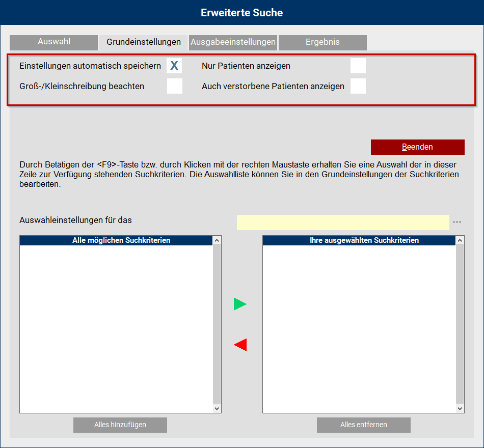Open the ellipsis button beside the yellow field
Screen dimensions: 484x448
pos(456,222)
